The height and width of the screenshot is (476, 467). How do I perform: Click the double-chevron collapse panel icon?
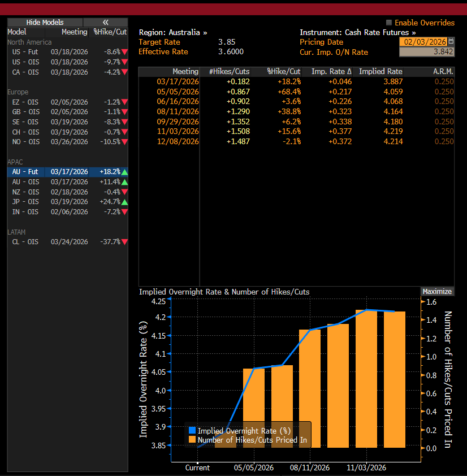(106, 23)
